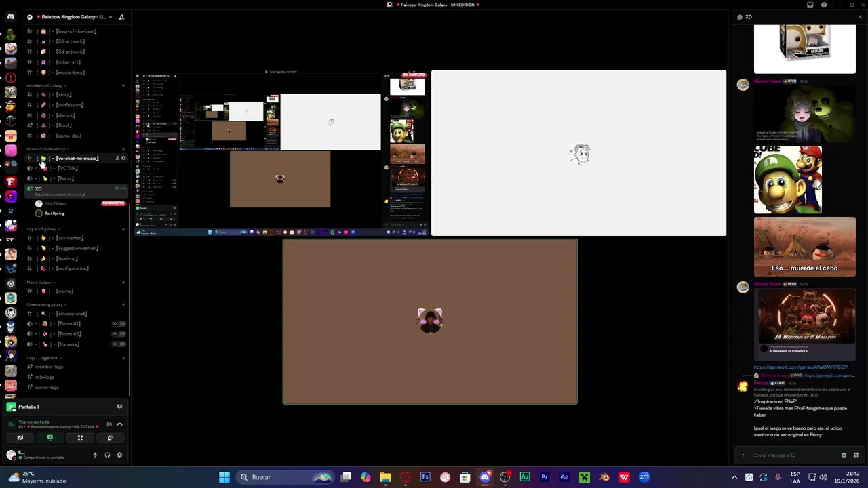Add channel to Musical Voice Galaxy

pyautogui.click(x=123, y=149)
